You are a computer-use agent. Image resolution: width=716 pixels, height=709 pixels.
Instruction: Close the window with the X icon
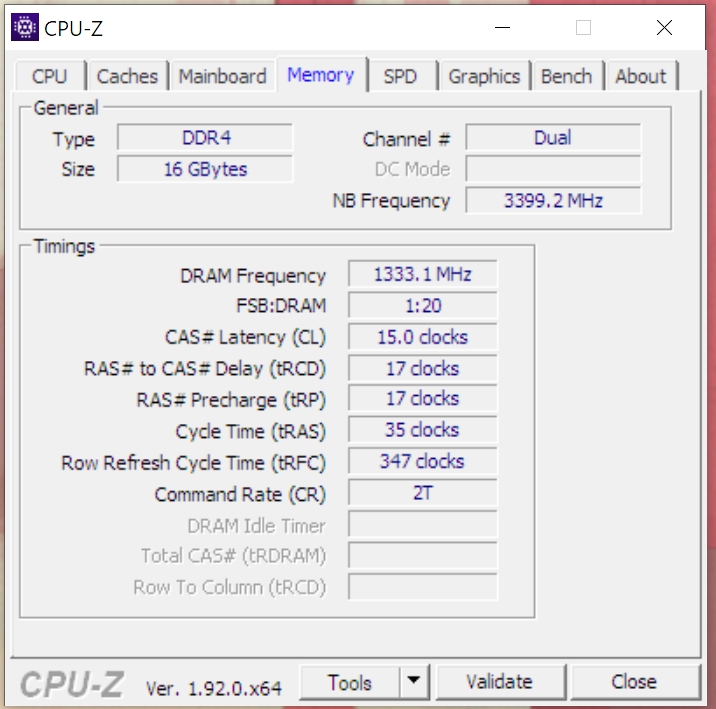click(664, 28)
